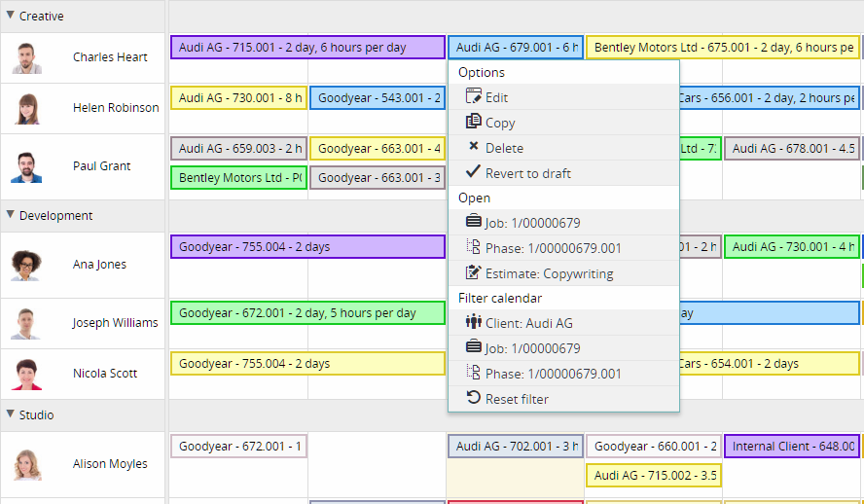Collapse the Creative group

(x=10, y=16)
